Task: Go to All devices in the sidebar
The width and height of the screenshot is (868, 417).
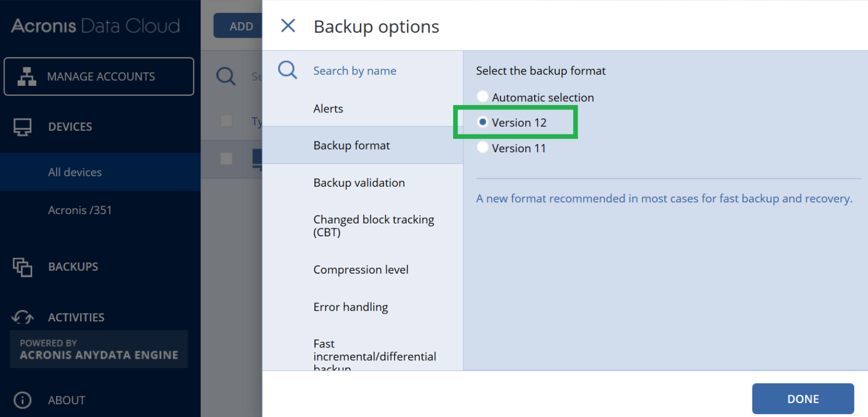Action: coord(100,172)
